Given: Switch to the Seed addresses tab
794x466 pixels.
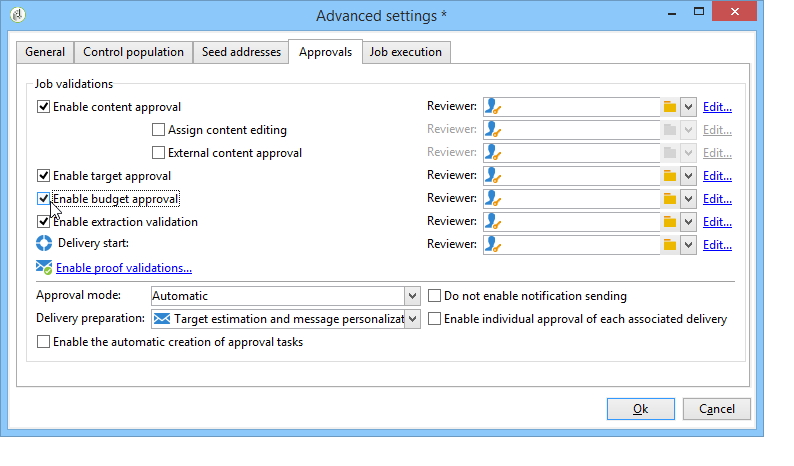Looking at the screenshot, I should point(240,52).
